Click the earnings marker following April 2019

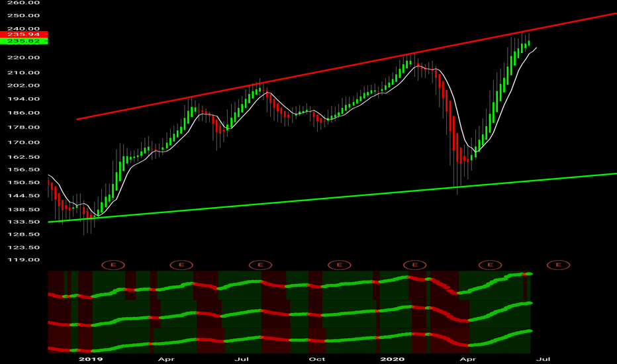point(181,265)
